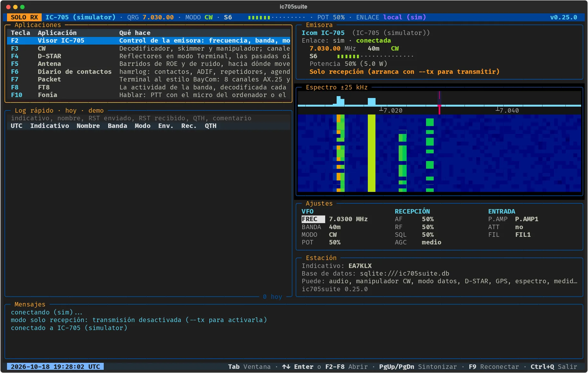Viewport: 588px width, 373px height.
Task: Click the S6 signal meter in header bar
Action: point(264,17)
